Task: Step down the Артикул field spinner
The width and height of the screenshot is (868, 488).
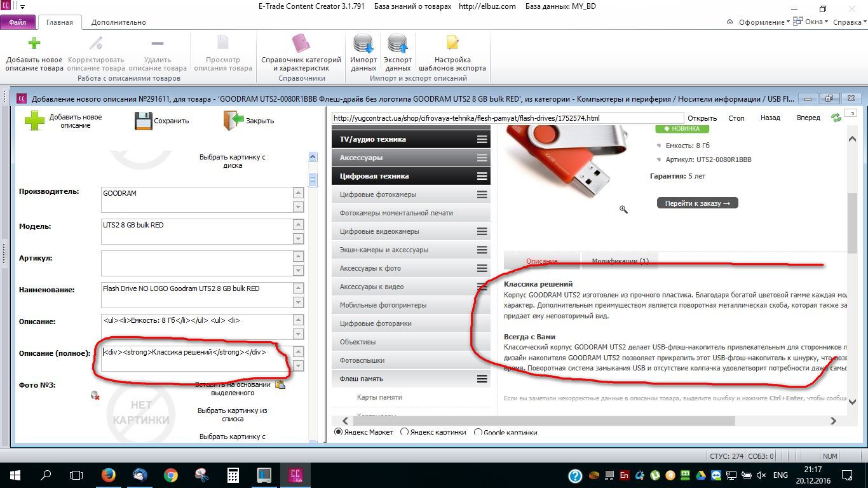Action: pos(298,270)
